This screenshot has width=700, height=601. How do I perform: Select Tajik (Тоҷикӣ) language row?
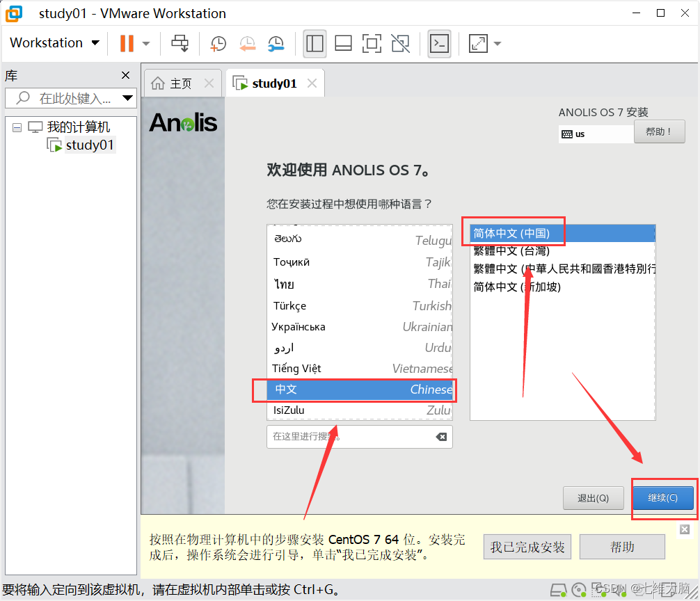point(360,262)
